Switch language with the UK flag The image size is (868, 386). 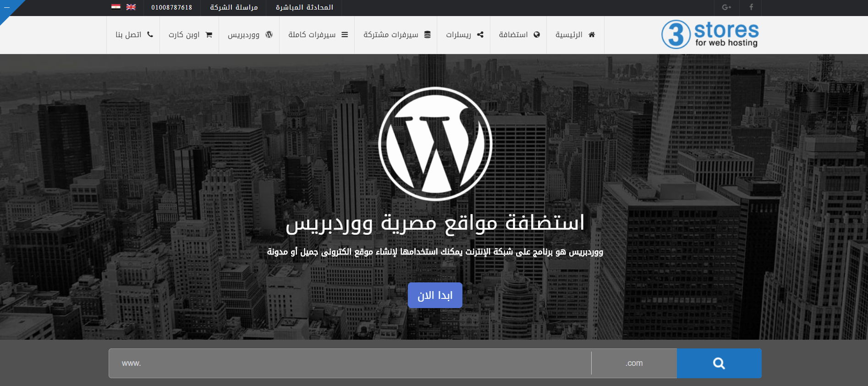pos(131,7)
